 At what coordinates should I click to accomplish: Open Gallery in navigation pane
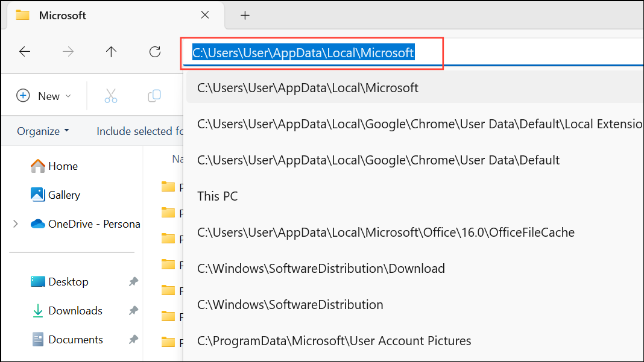(63, 195)
